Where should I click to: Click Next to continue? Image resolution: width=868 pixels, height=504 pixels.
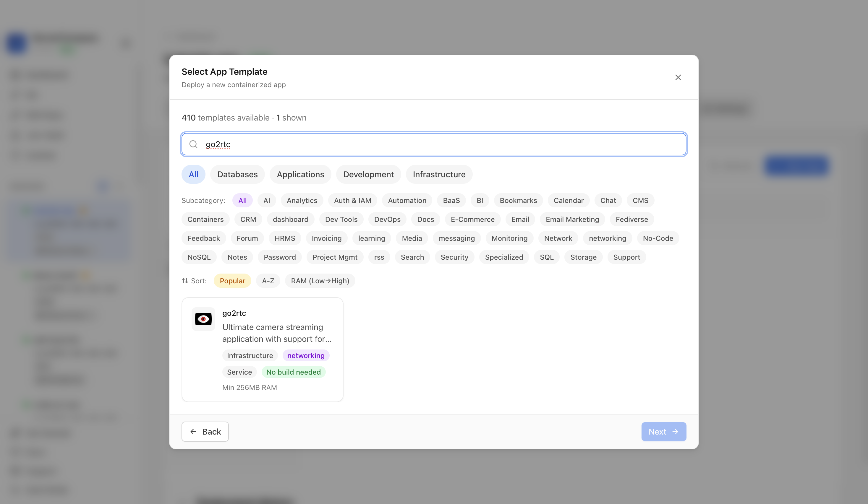point(663,431)
